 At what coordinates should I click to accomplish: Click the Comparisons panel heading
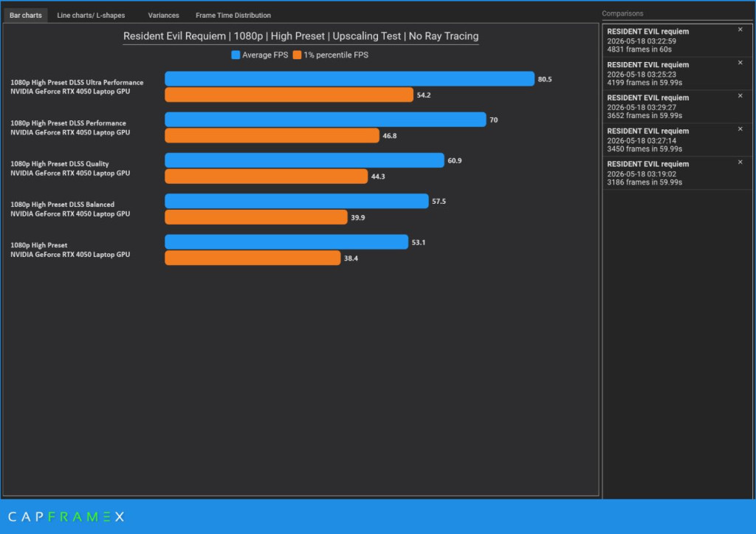(x=622, y=13)
